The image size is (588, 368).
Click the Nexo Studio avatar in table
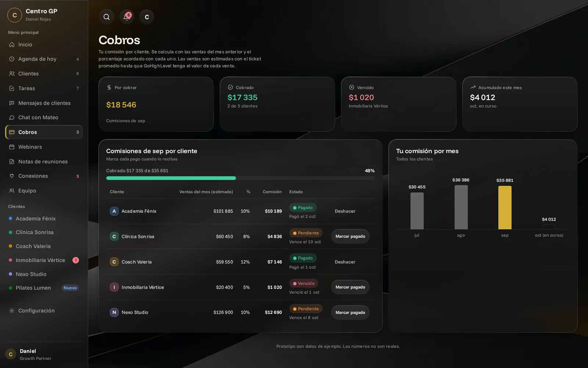[114, 312]
